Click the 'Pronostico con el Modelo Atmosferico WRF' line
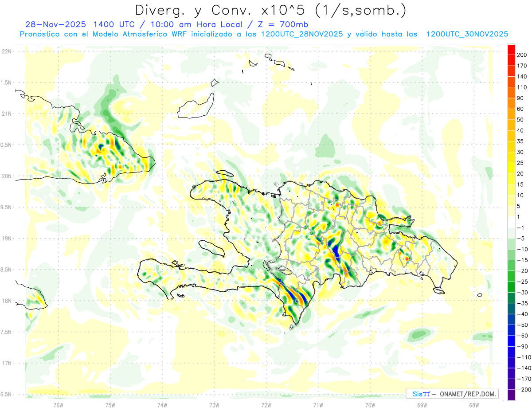Viewport: 532px width, 411px height. point(104,34)
